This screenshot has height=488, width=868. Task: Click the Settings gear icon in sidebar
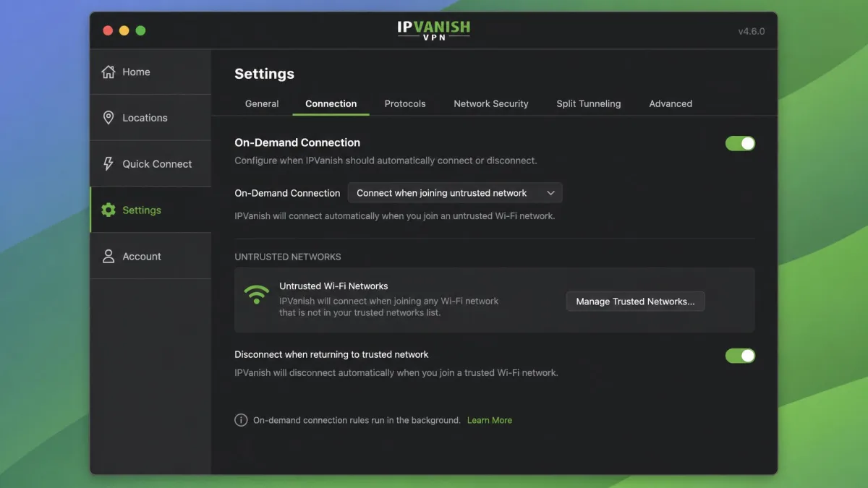(x=109, y=210)
